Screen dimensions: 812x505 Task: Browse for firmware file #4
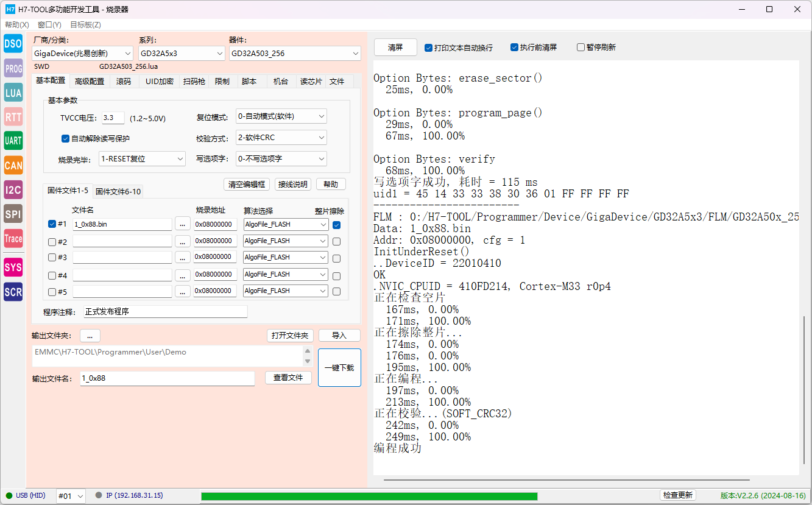[183, 275]
